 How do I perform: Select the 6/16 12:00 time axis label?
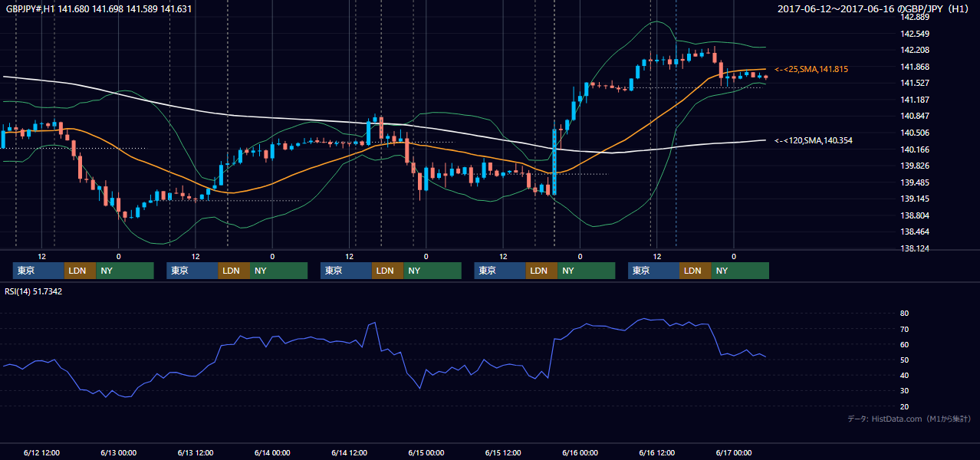657,453
